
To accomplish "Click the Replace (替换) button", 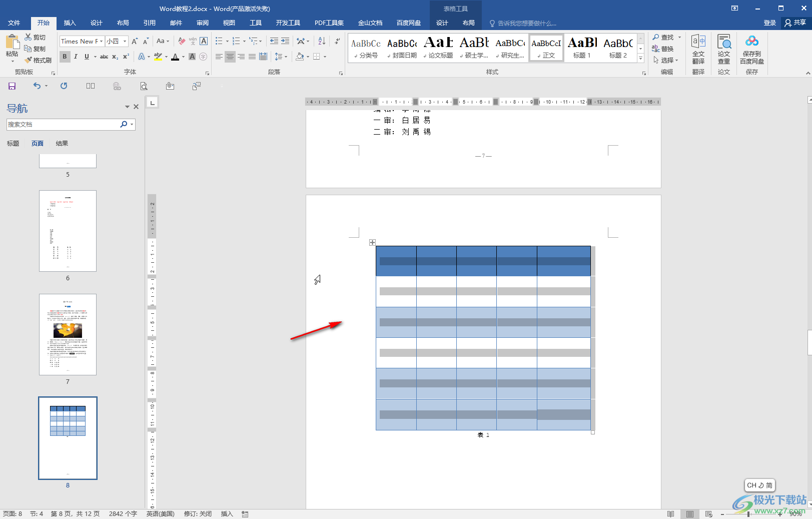I will (x=663, y=49).
